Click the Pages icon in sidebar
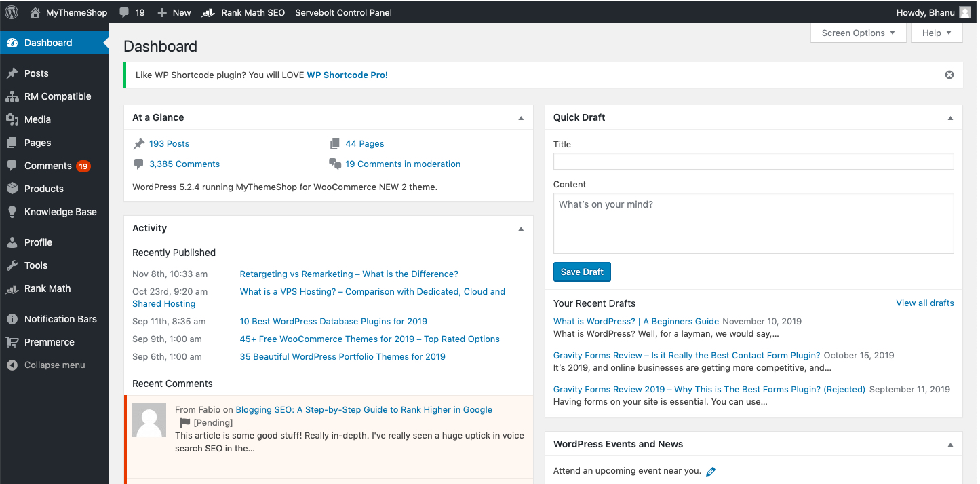 coord(12,143)
